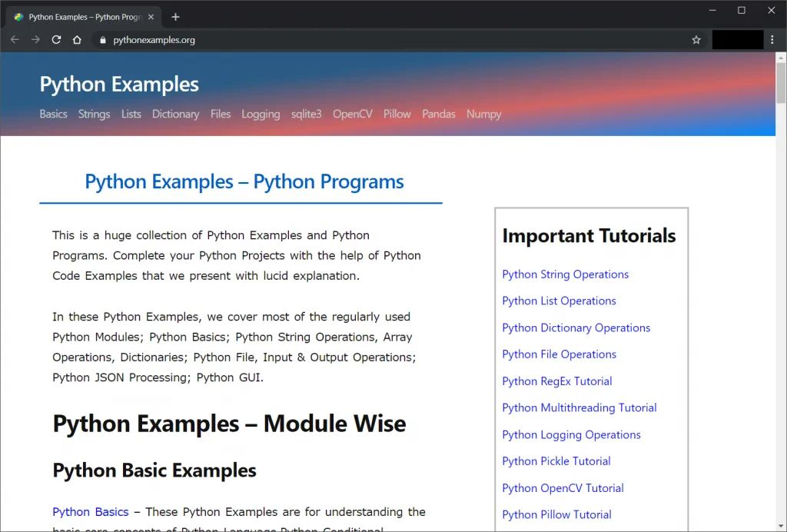Click the browser back arrow
Image resolution: width=787 pixels, height=532 pixels.
pyautogui.click(x=15, y=40)
